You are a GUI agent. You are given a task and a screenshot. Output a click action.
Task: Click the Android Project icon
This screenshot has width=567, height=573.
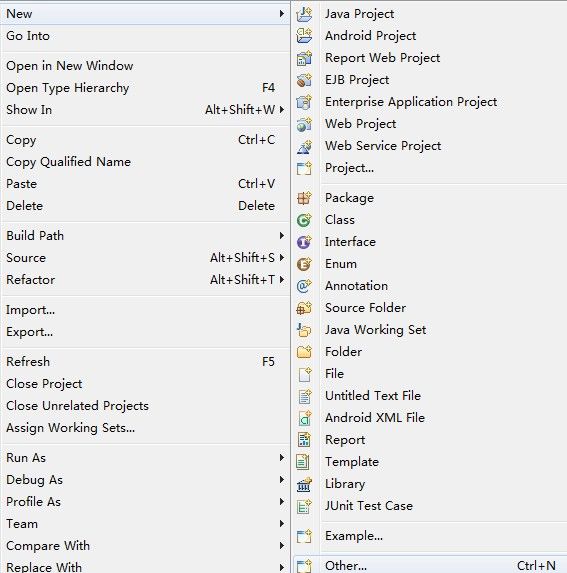click(304, 36)
